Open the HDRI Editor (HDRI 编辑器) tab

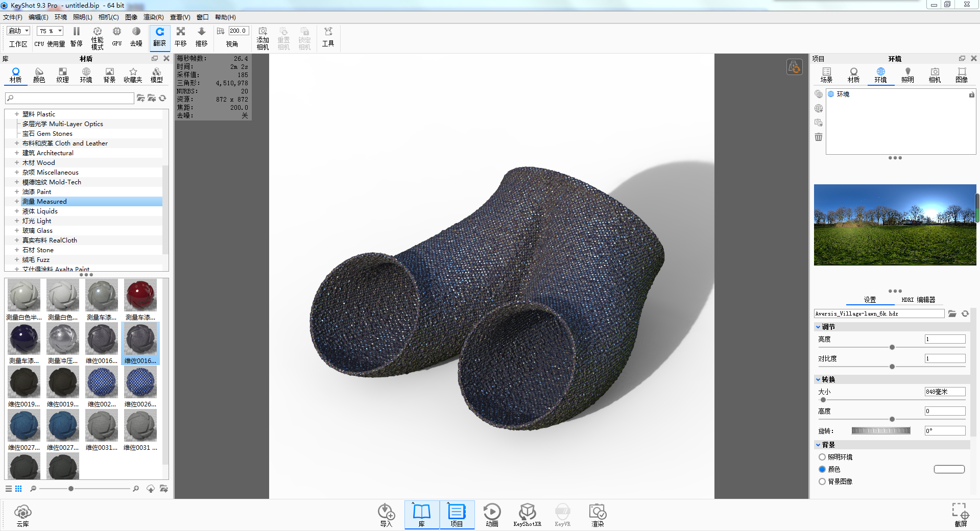tap(918, 300)
